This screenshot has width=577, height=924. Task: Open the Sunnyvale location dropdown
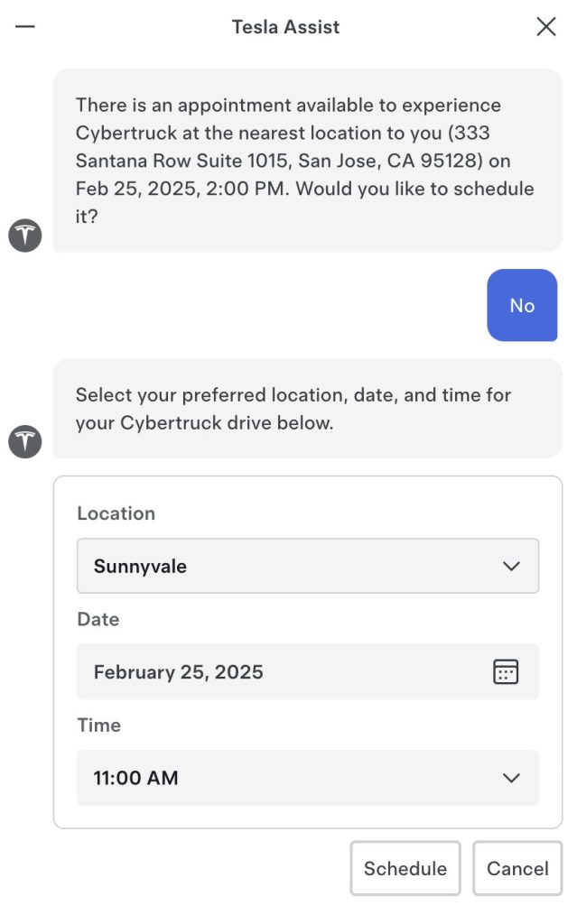pos(307,567)
